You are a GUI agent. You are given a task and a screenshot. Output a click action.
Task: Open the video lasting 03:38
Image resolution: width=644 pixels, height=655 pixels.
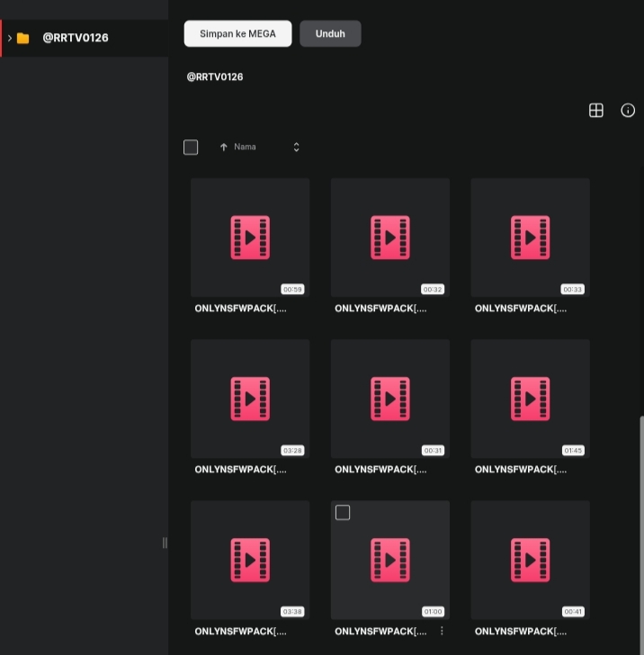click(250, 560)
